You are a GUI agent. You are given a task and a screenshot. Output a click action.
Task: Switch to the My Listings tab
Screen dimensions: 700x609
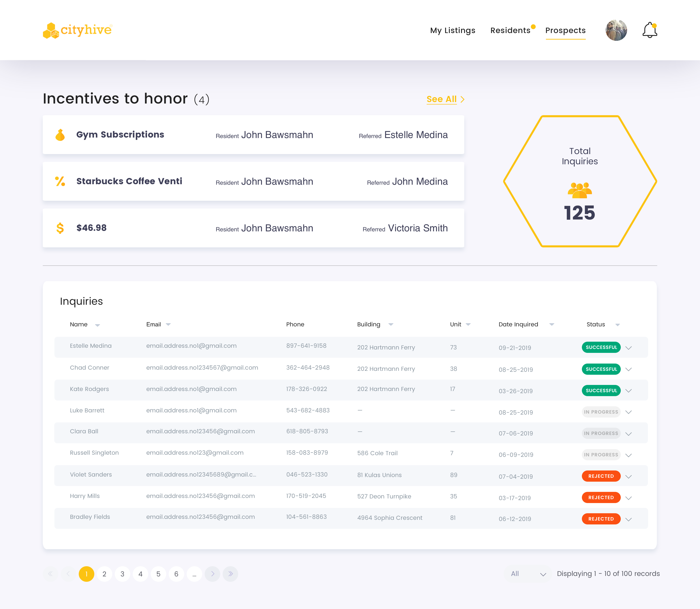(x=452, y=31)
